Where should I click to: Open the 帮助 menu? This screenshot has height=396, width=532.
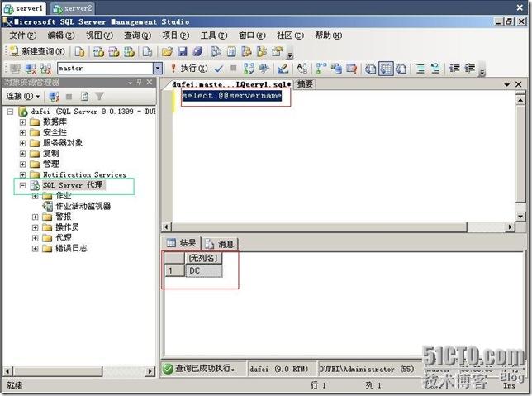(329, 36)
